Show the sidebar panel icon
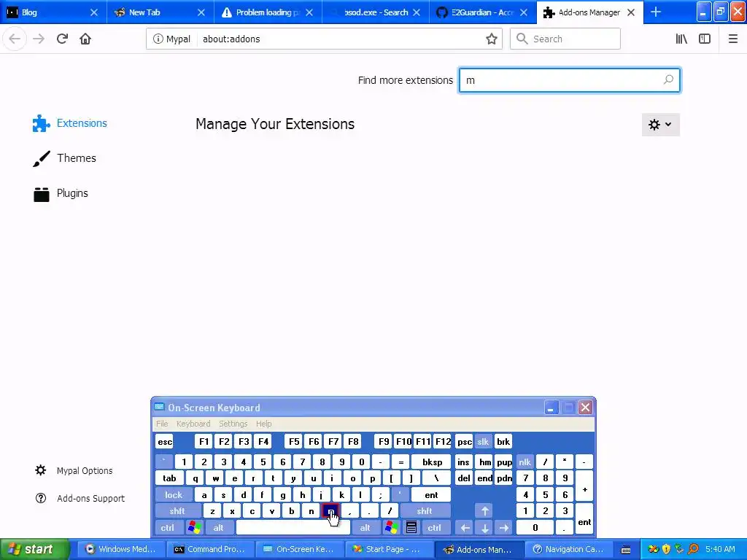 click(x=705, y=39)
